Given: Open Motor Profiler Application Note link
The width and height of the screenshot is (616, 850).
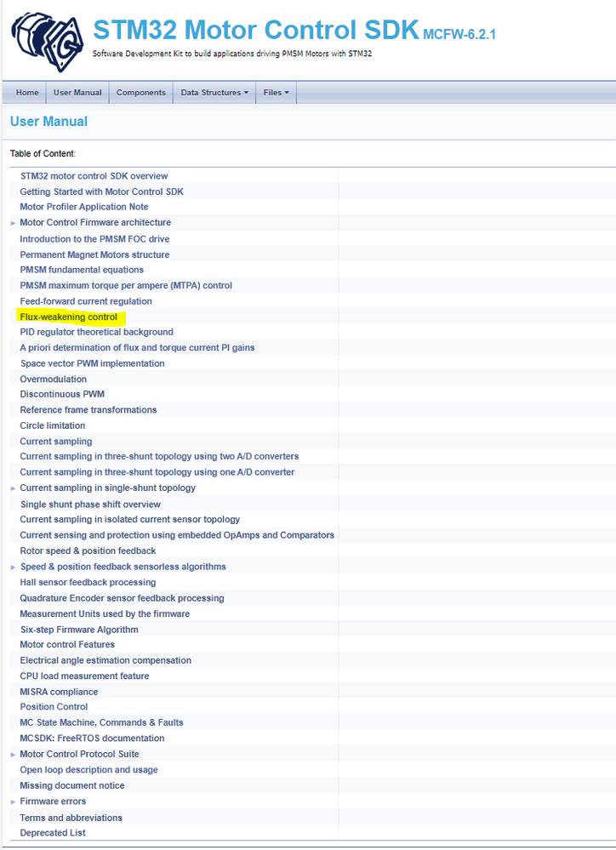Looking at the screenshot, I should pyautogui.click(x=84, y=207).
